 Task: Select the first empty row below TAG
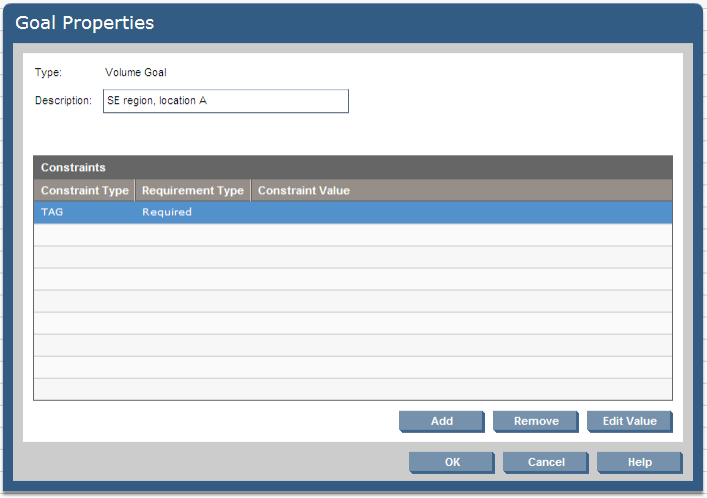coord(352,235)
